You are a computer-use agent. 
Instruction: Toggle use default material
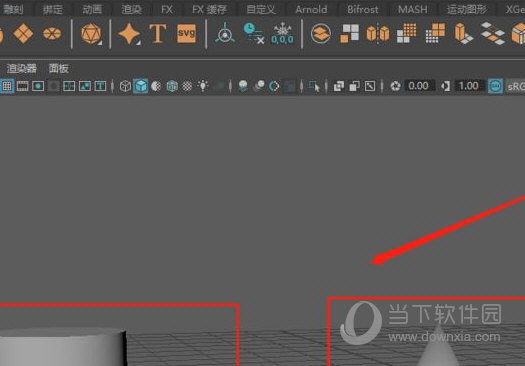pos(156,86)
